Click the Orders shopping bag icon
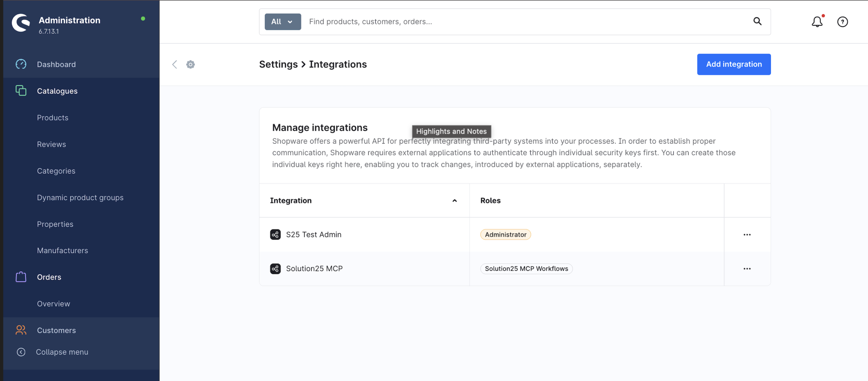 click(x=21, y=277)
